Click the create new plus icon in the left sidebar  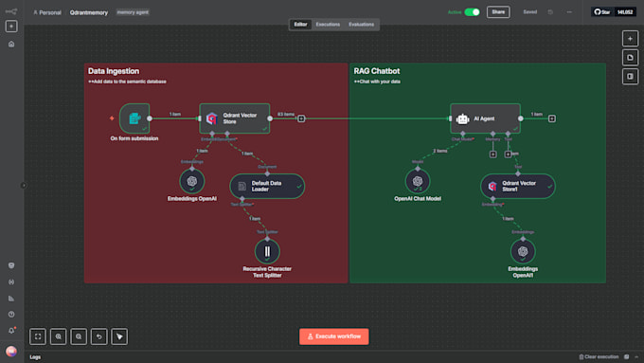click(11, 27)
